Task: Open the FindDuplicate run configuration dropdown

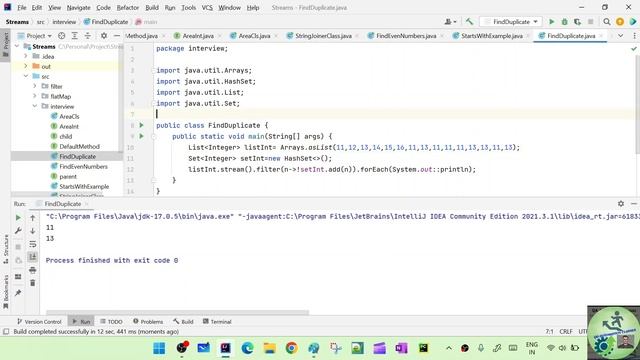Action: [511, 22]
